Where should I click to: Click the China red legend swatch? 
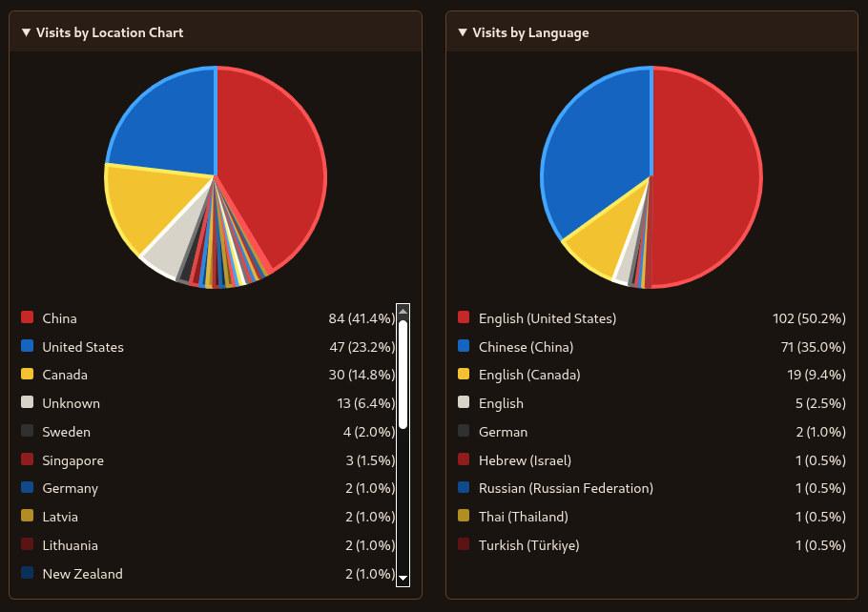[x=27, y=317]
